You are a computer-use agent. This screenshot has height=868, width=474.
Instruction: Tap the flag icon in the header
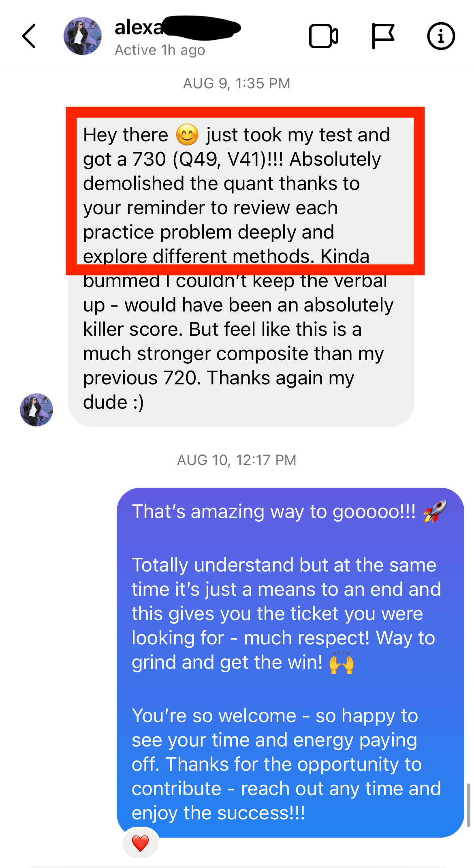383,36
